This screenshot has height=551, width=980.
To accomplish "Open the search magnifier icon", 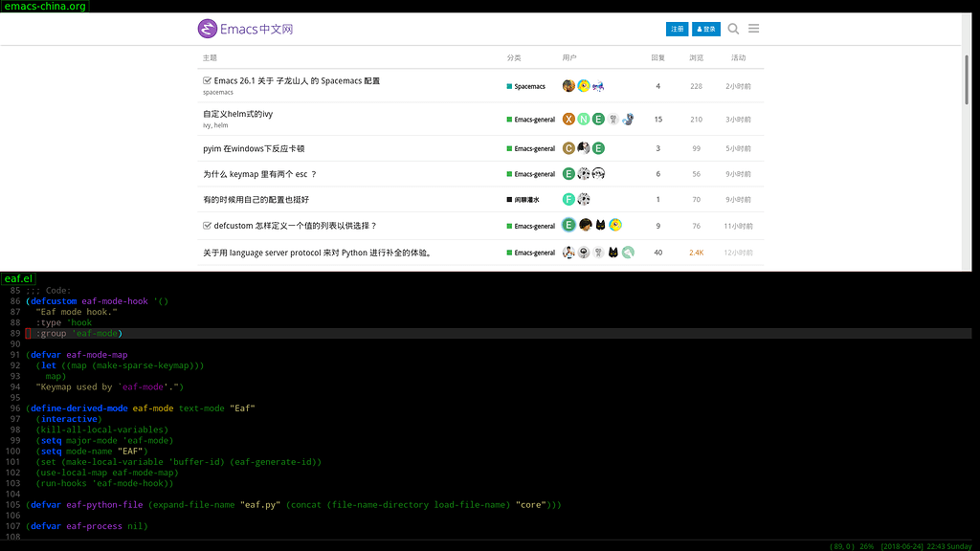I will coord(733,29).
